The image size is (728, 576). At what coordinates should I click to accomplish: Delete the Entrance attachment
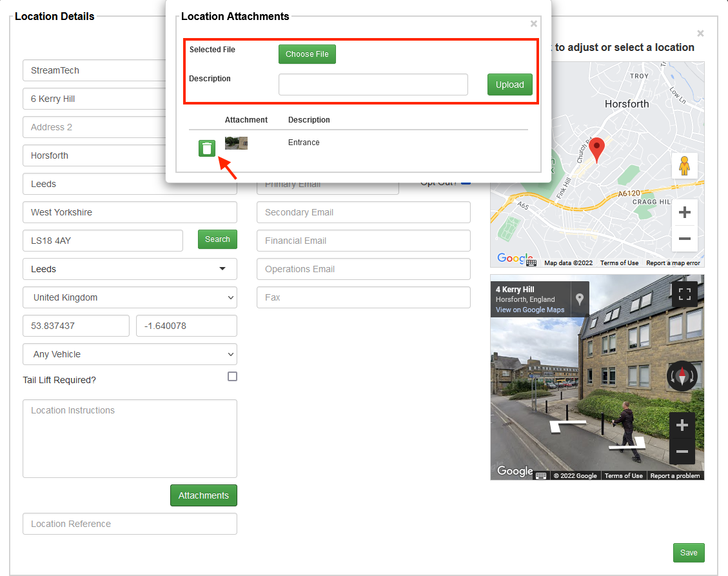206,148
